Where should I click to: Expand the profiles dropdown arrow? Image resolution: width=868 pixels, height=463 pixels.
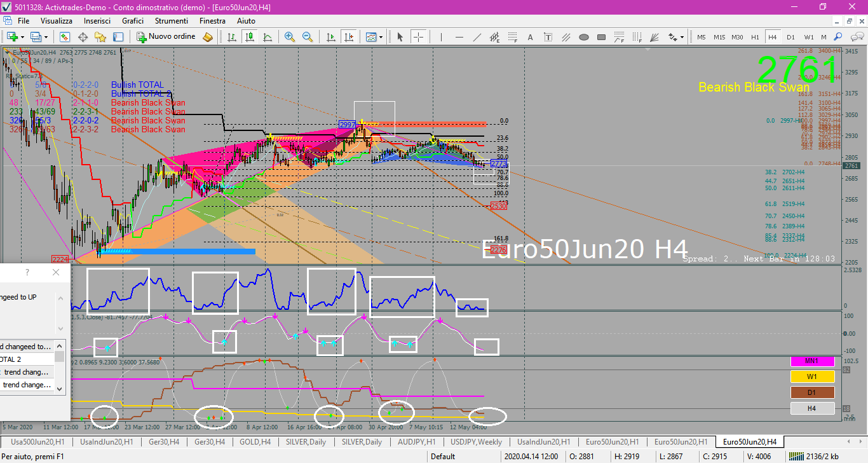click(x=46, y=37)
